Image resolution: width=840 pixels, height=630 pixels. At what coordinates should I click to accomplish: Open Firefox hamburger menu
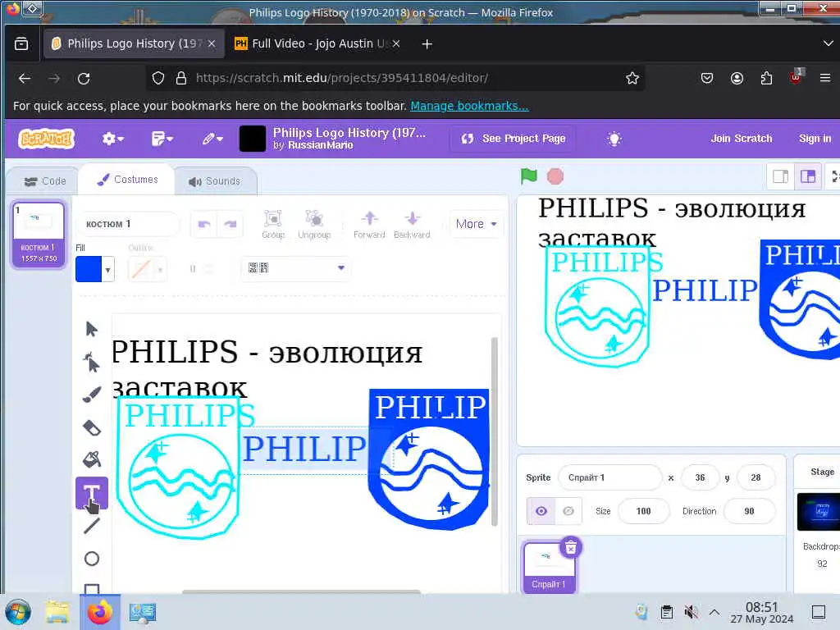[x=825, y=78]
